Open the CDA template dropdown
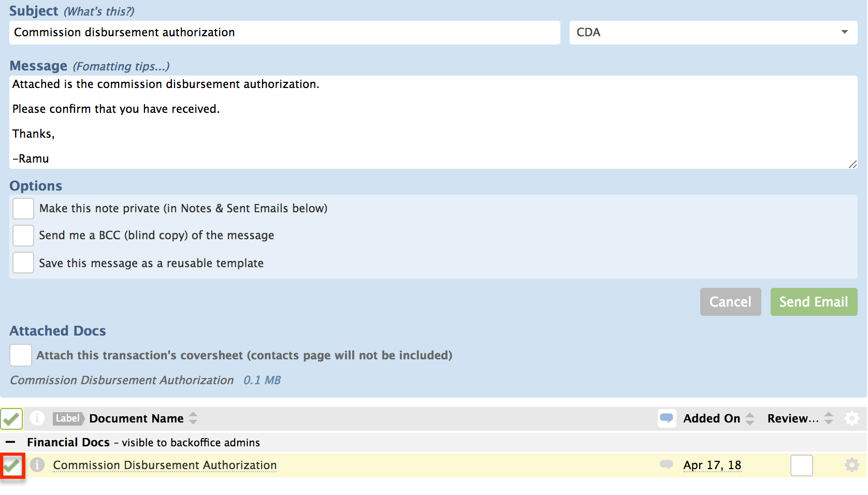 713,33
